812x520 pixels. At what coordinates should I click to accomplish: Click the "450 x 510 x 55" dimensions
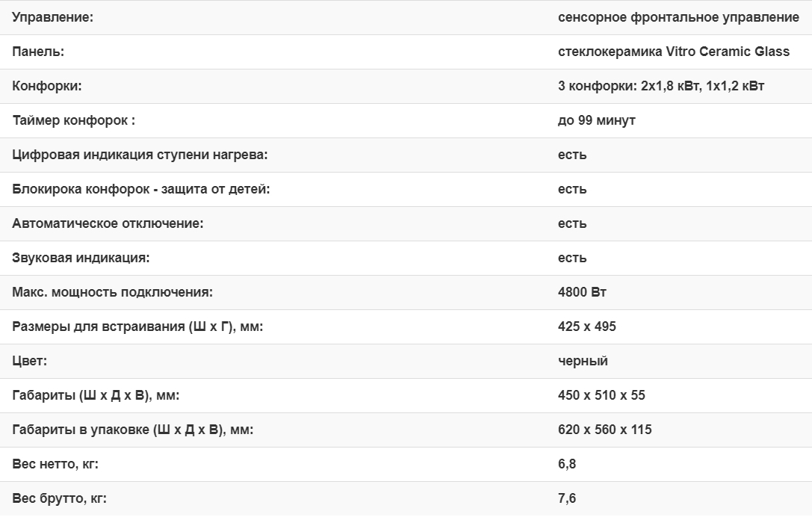(601, 395)
